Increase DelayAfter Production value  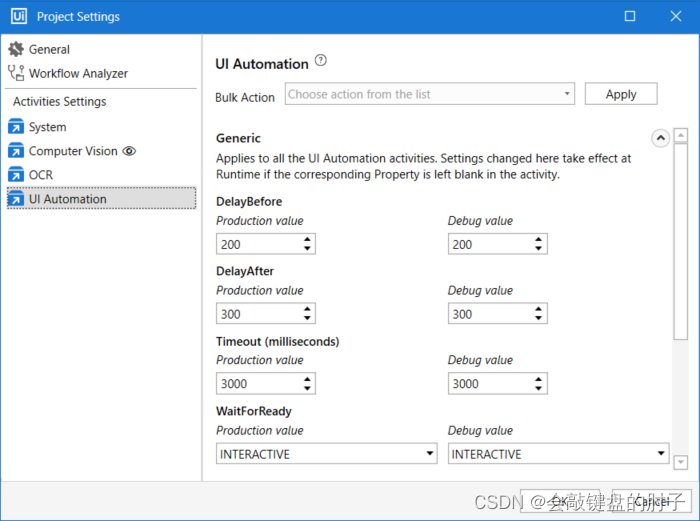tap(307, 309)
